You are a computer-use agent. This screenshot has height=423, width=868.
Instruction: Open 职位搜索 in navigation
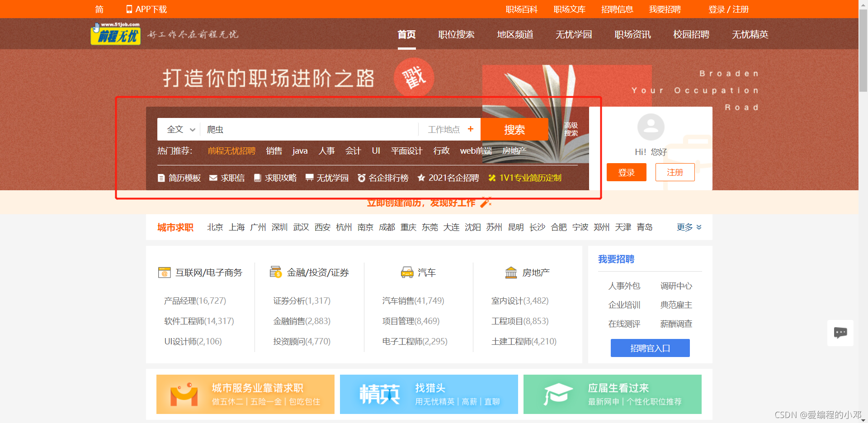pyautogui.click(x=456, y=34)
